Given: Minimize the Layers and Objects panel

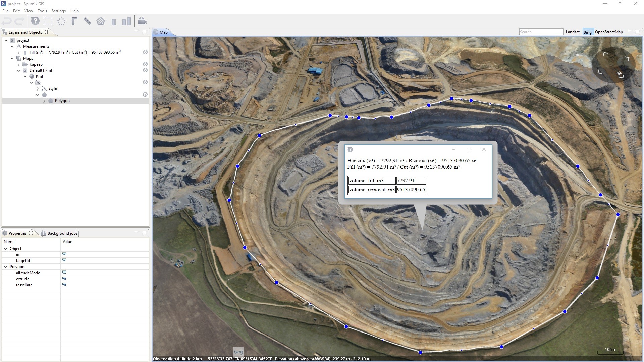Looking at the screenshot, I should pos(137,31).
